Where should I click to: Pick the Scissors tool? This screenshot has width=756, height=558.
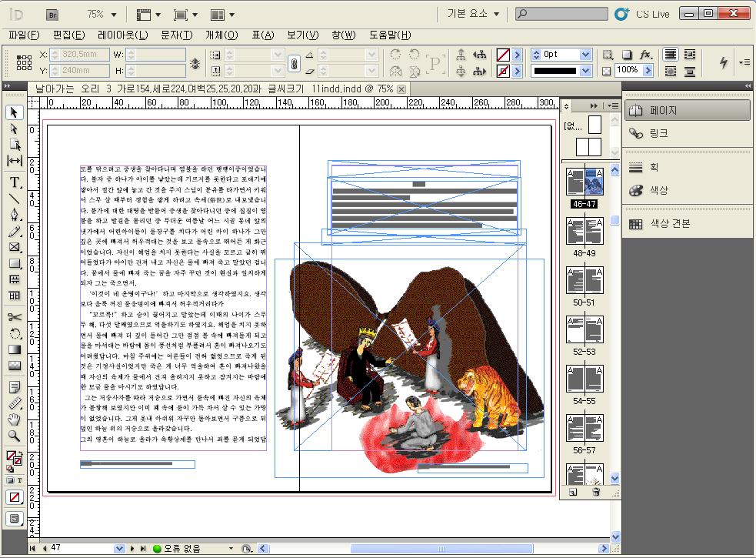tap(15, 317)
